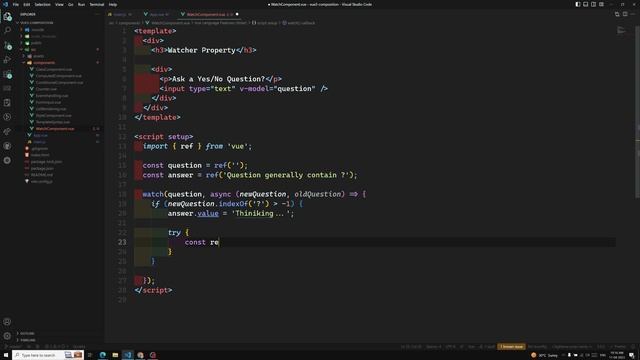Open Counter.vue in the explorer
The height and width of the screenshot is (360, 640).
point(46,89)
